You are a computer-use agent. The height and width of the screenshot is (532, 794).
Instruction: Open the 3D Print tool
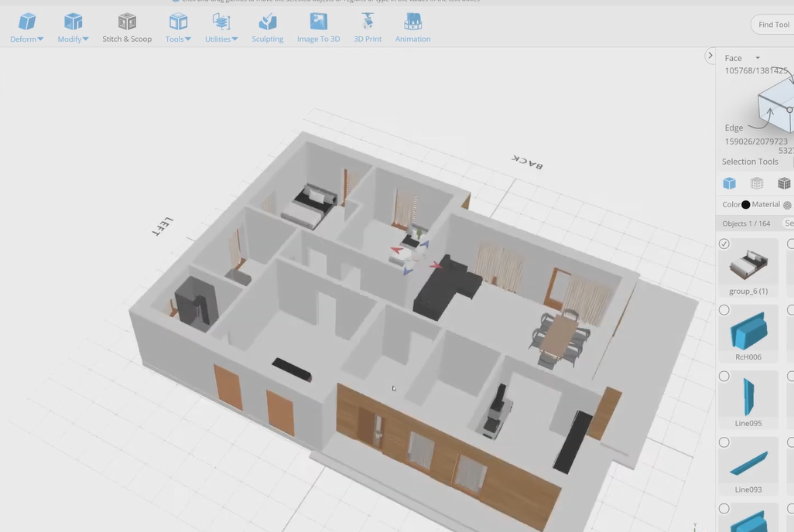368,28
